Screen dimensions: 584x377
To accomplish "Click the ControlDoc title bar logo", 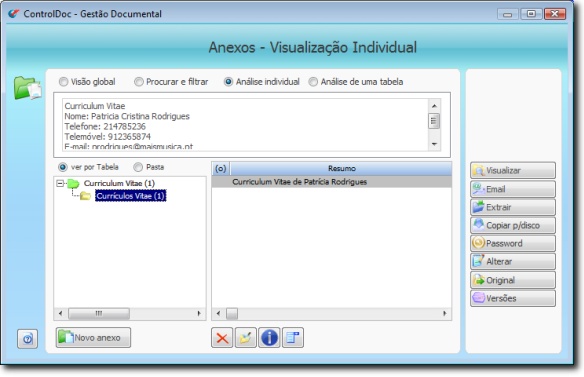I will point(13,14).
